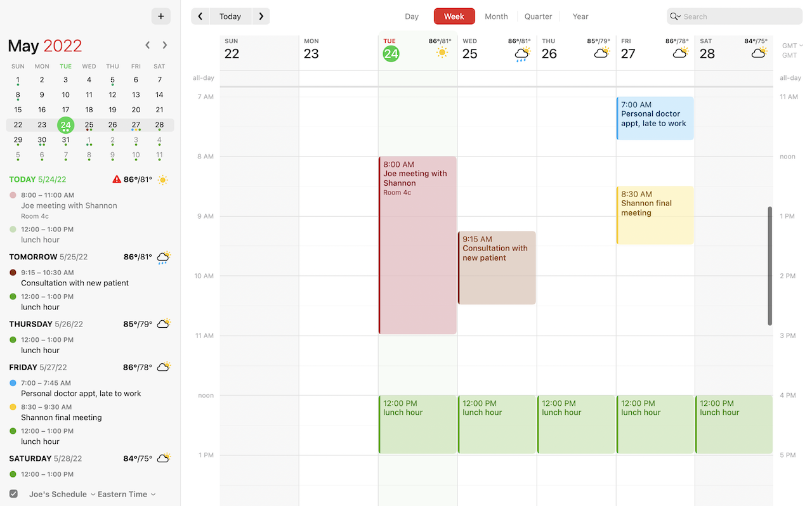Show previous month in mini calendar

tap(148, 45)
